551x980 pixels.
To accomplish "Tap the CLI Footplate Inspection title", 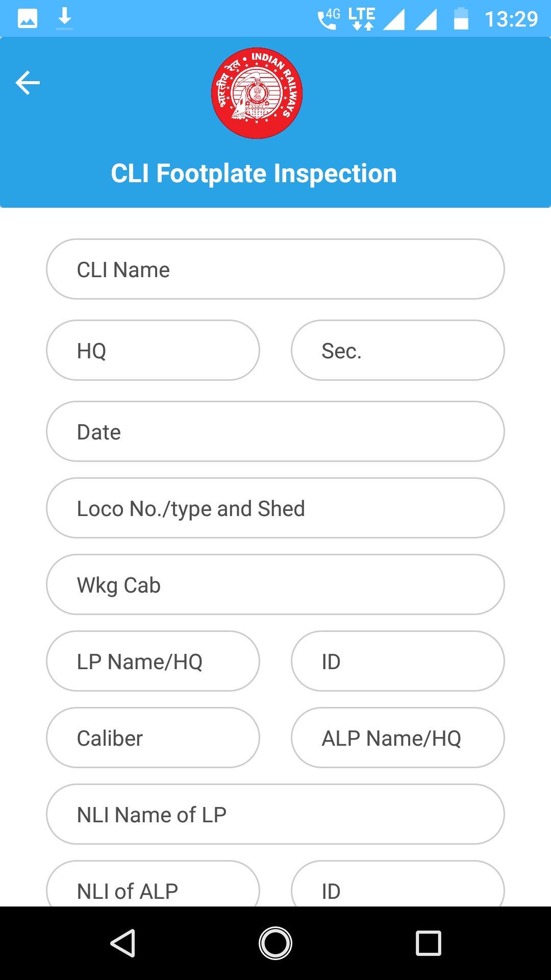I will click(x=254, y=174).
